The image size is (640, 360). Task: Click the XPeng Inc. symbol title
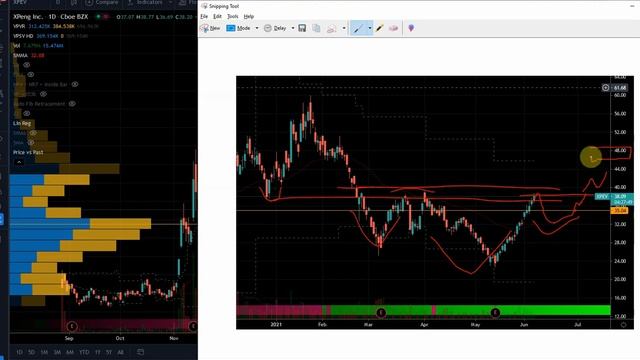[28, 17]
